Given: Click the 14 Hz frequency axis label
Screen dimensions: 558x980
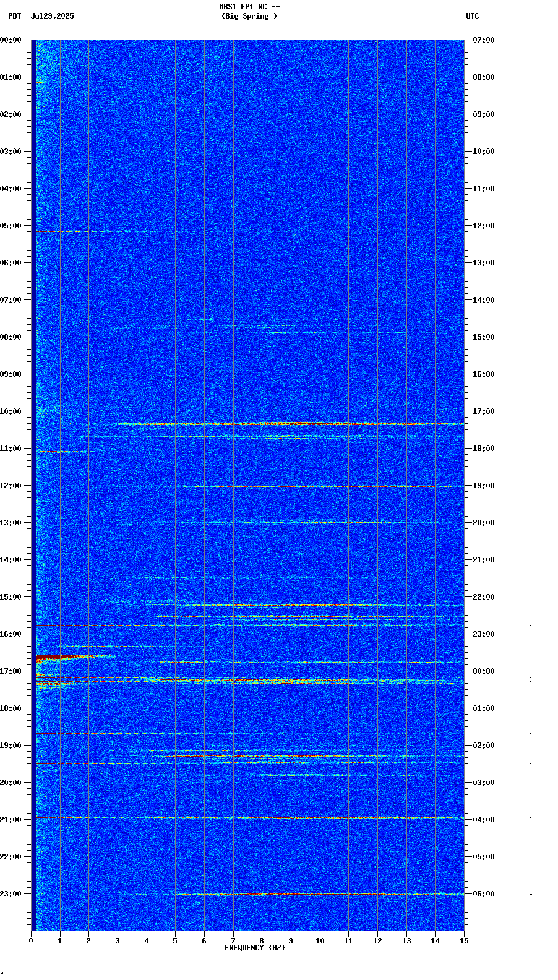Looking at the screenshot, I should (x=435, y=941).
